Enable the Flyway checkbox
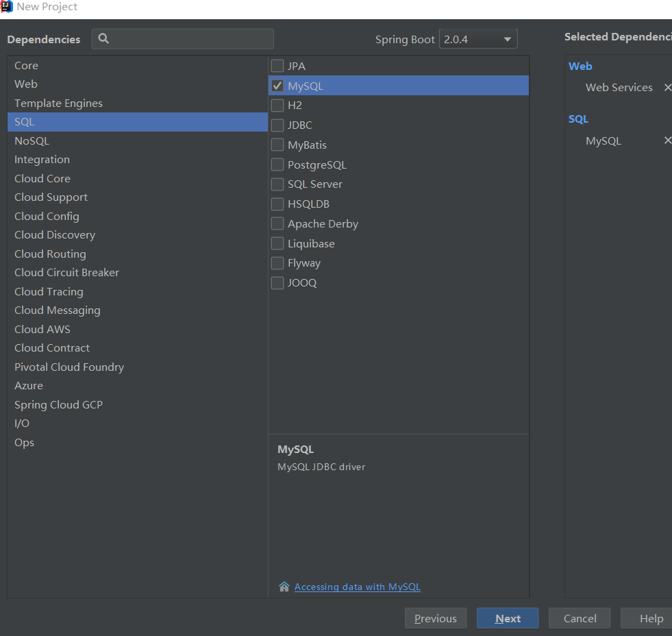This screenshot has width=672, height=636. [277, 263]
